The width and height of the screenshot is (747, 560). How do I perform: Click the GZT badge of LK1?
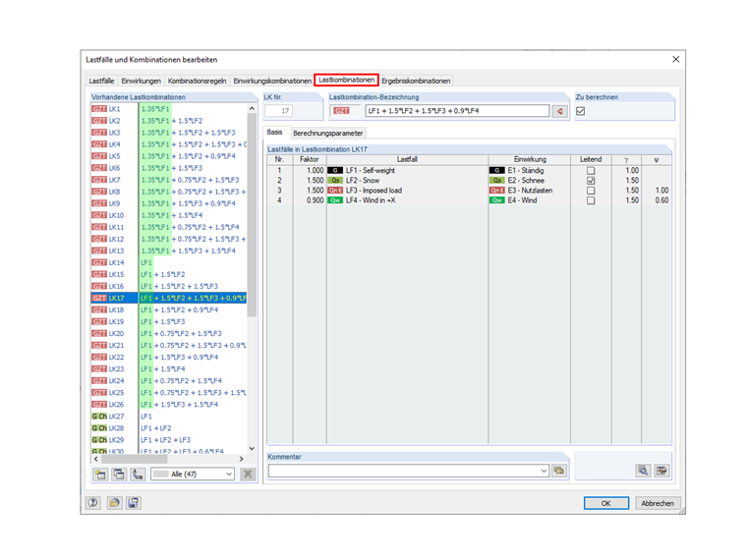tap(99, 109)
